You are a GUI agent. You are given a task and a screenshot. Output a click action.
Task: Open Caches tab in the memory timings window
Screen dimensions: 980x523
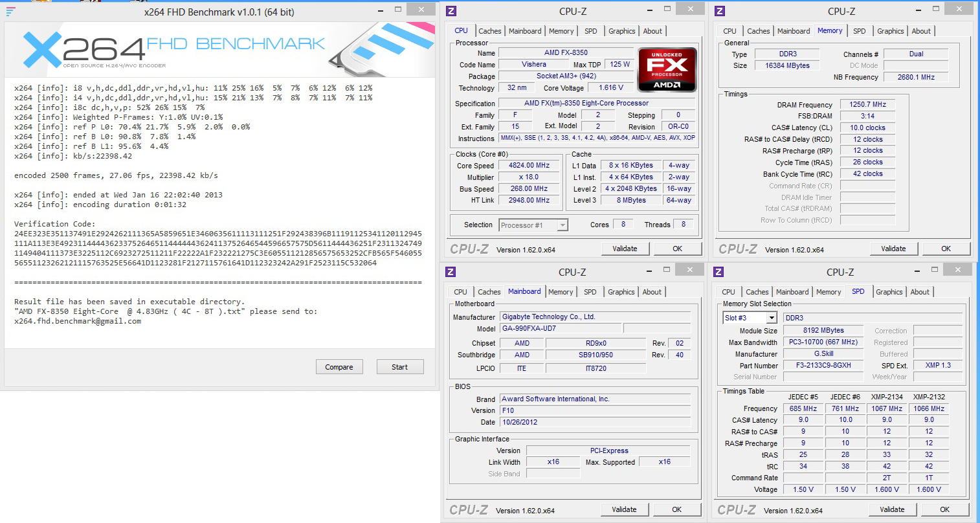(759, 31)
